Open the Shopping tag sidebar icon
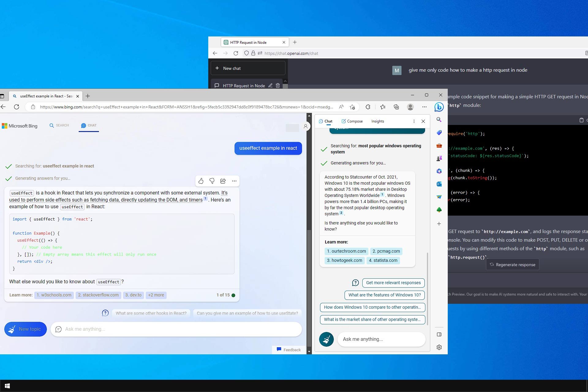 point(439,133)
